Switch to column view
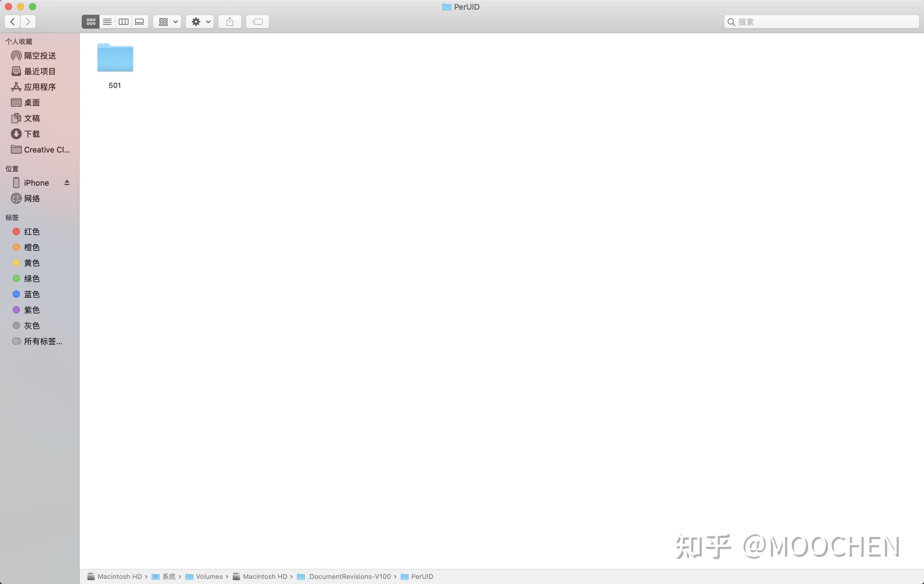Image resolution: width=924 pixels, height=584 pixels. [x=124, y=22]
